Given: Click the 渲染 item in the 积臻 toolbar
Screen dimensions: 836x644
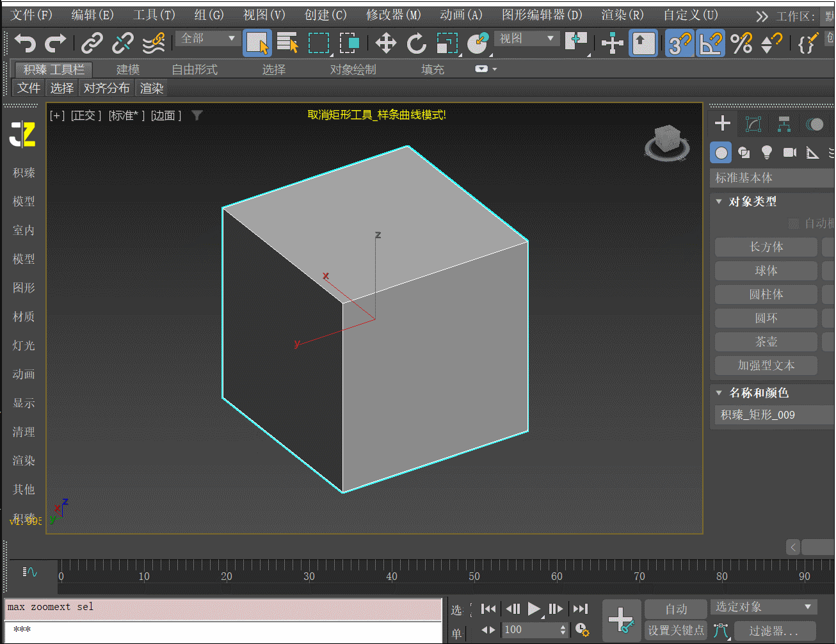Looking at the screenshot, I should 152,88.
